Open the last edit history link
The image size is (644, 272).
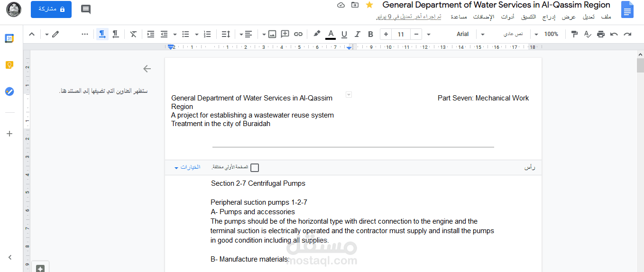(409, 17)
